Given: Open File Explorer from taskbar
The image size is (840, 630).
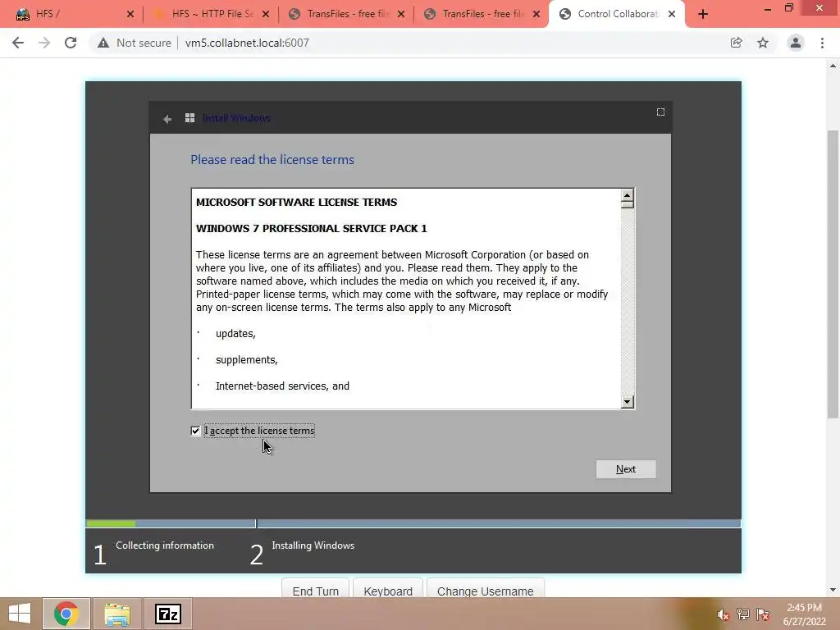Looking at the screenshot, I should [117, 614].
